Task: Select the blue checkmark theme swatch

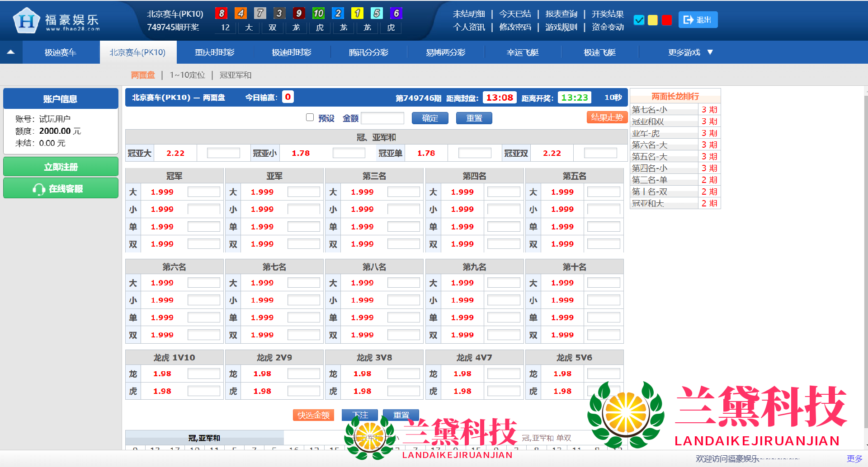Action: (639, 20)
